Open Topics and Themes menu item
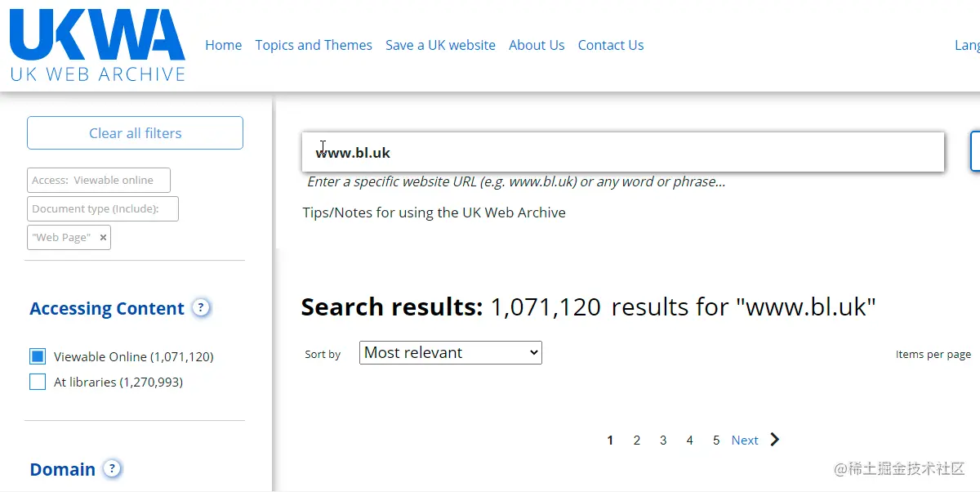 tap(314, 45)
